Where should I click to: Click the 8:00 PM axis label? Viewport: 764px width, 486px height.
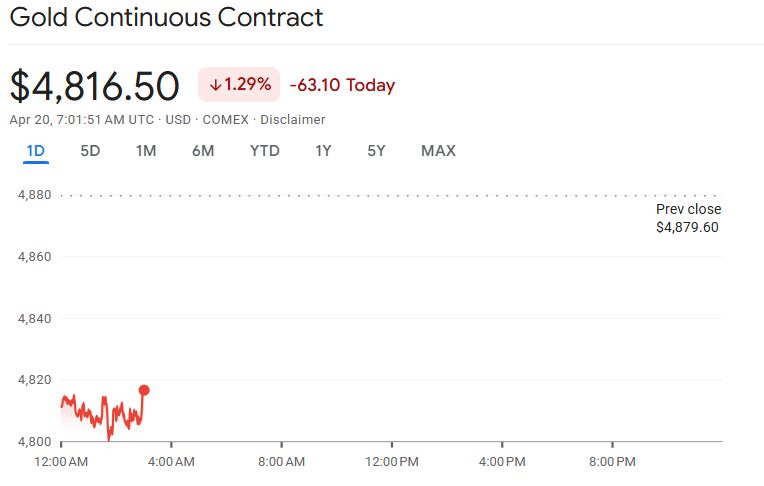612,462
